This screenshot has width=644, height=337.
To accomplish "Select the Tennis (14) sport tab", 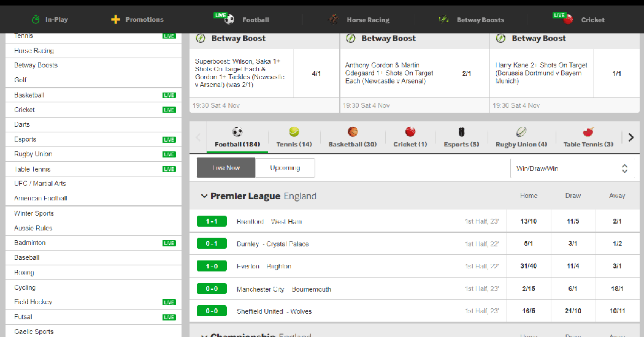I will [294, 137].
